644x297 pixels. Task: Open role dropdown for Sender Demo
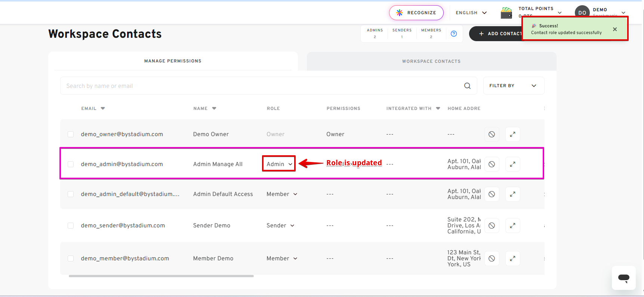(280, 226)
